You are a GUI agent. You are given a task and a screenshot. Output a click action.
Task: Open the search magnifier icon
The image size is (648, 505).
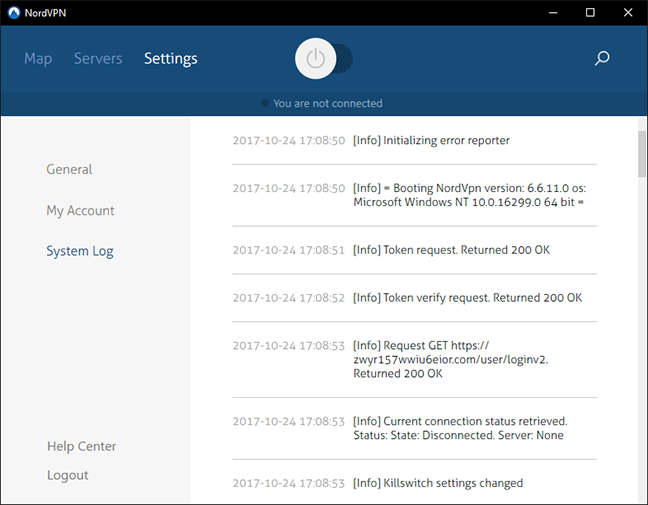(x=602, y=58)
